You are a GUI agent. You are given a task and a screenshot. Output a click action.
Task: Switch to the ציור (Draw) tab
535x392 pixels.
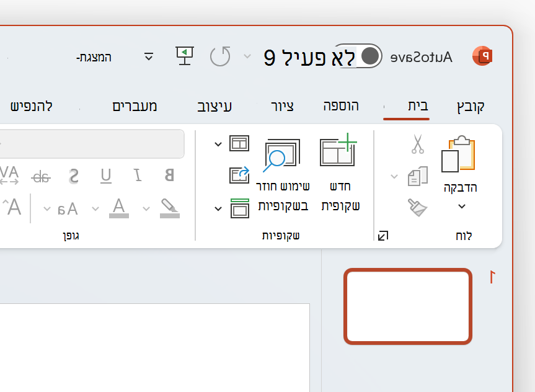pos(282,107)
